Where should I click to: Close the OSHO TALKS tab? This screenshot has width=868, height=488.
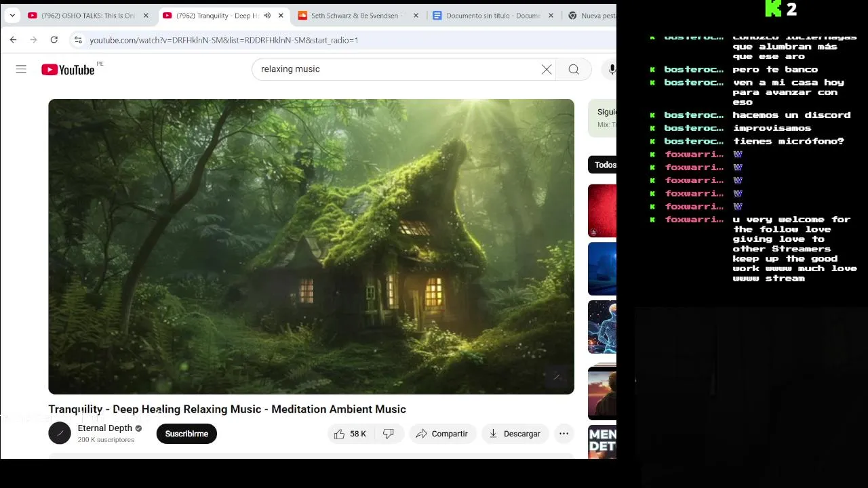click(145, 16)
